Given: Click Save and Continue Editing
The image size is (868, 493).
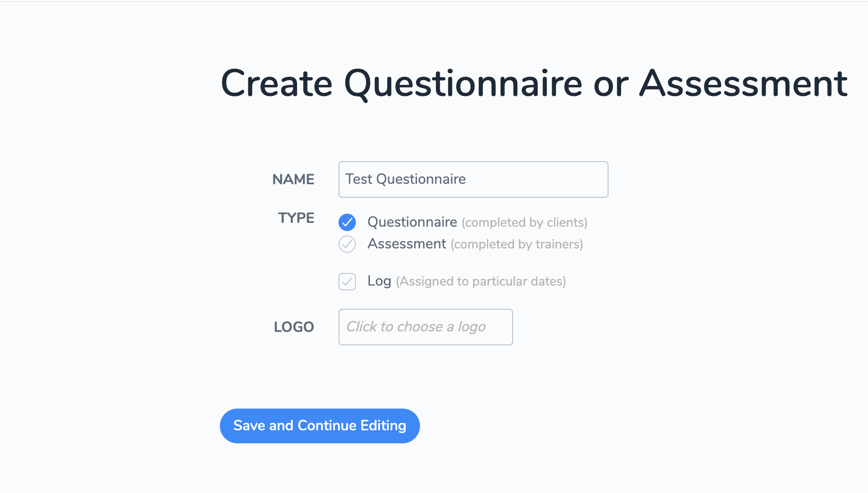Looking at the screenshot, I should point(320,425).
